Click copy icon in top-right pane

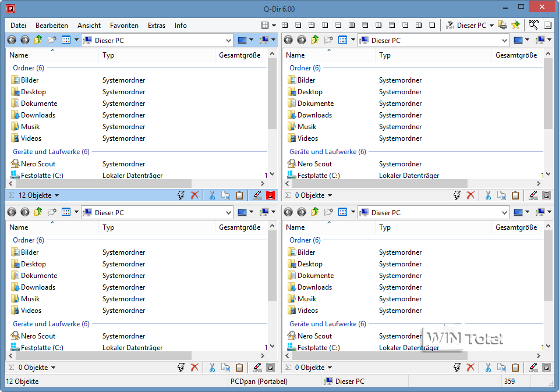502,195
